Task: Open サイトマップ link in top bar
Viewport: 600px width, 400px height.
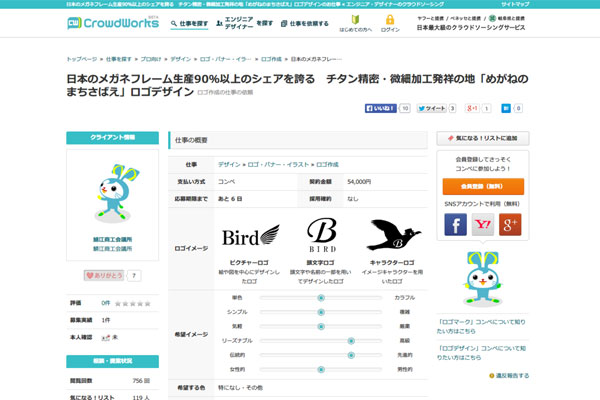Action: tap(515, 4)
